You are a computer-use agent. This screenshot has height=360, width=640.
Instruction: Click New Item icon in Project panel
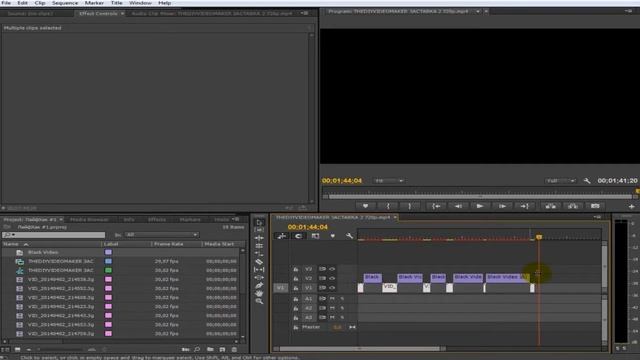[x=222, y=349]
